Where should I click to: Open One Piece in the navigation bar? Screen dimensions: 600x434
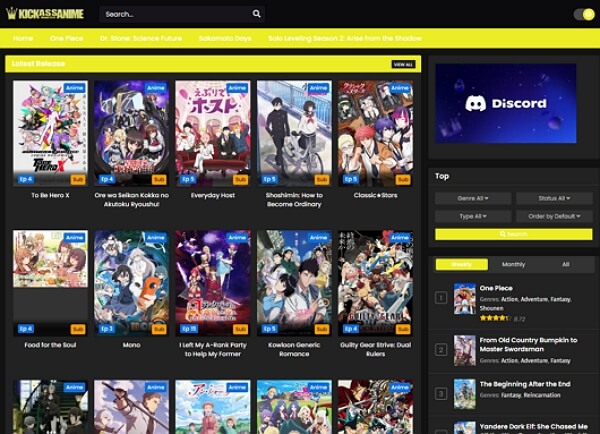[x=66, y=38]
